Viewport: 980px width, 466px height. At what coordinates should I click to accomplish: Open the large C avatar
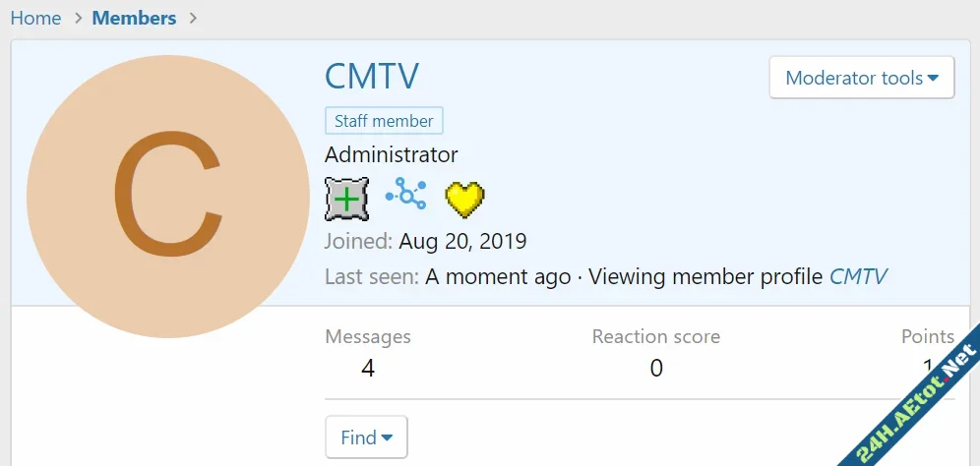[x=167, y=197]
